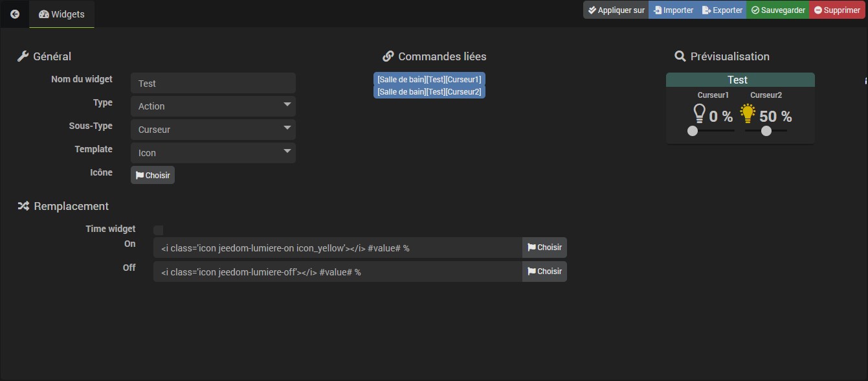Click the Général wrench icon

(x=23, y=56)
